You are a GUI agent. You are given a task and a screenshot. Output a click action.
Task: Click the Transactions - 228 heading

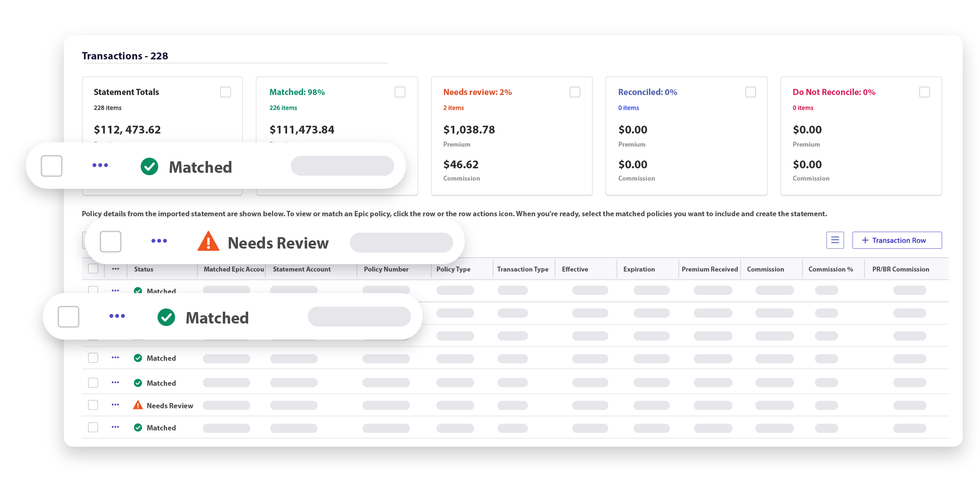pos(125,56)
